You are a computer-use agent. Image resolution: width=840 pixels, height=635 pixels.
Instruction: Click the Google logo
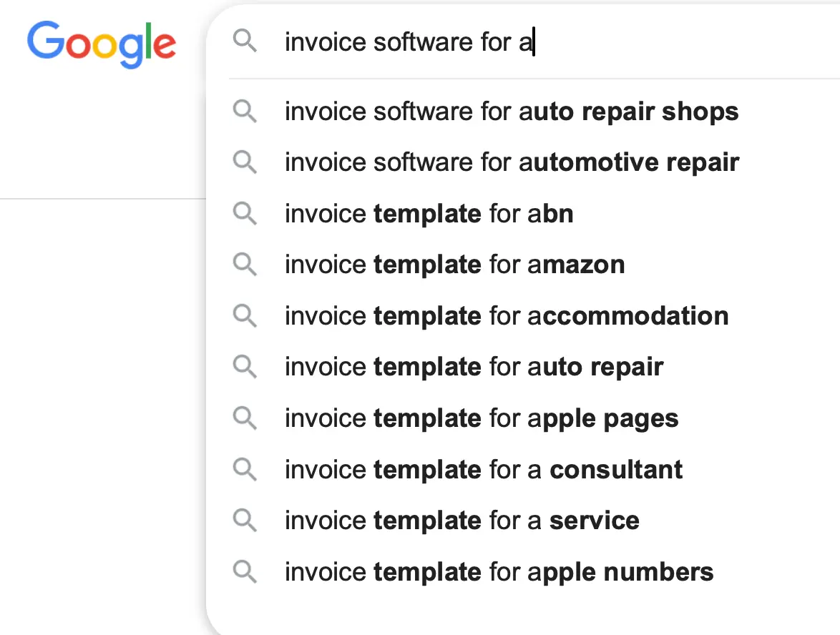click(101, 44)
